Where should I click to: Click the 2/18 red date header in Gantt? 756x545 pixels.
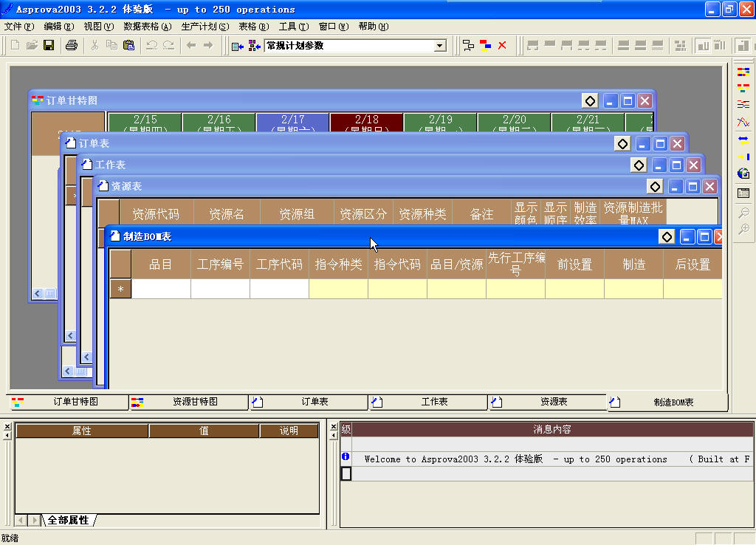[367, 123]
